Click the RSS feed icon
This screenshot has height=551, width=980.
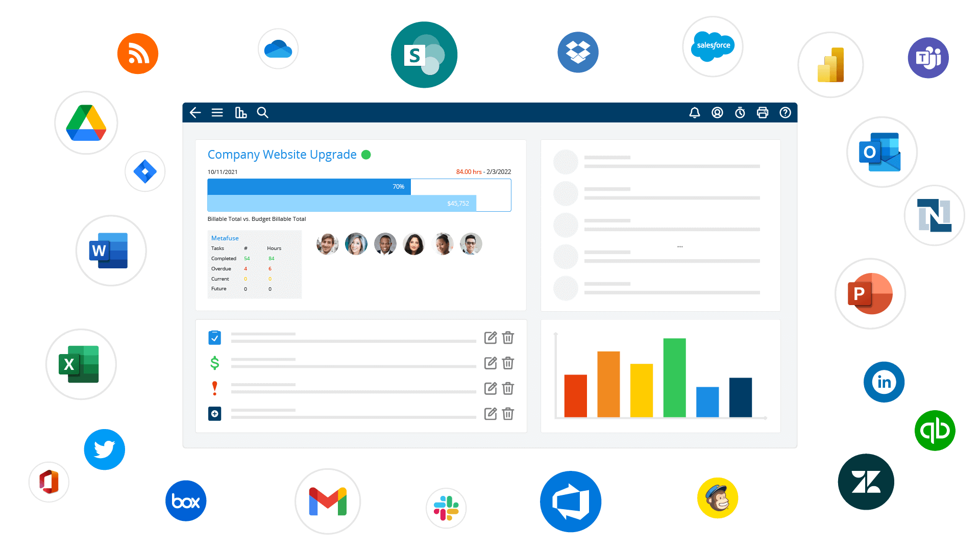(138, 54)
